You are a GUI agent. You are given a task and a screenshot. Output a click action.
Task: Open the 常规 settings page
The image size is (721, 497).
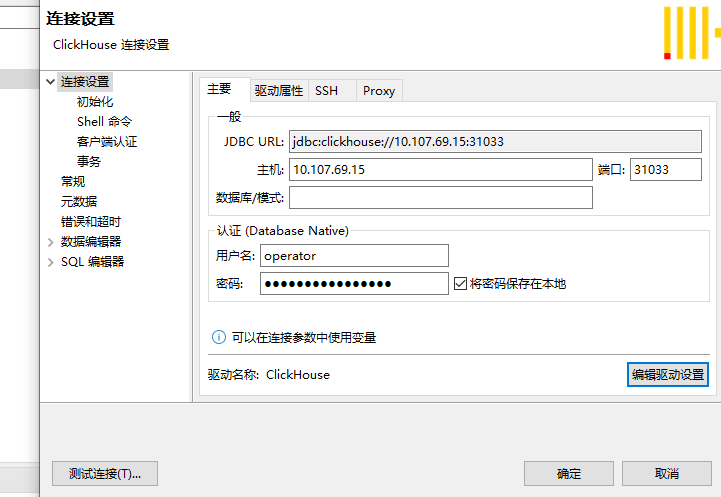[73, 182]
